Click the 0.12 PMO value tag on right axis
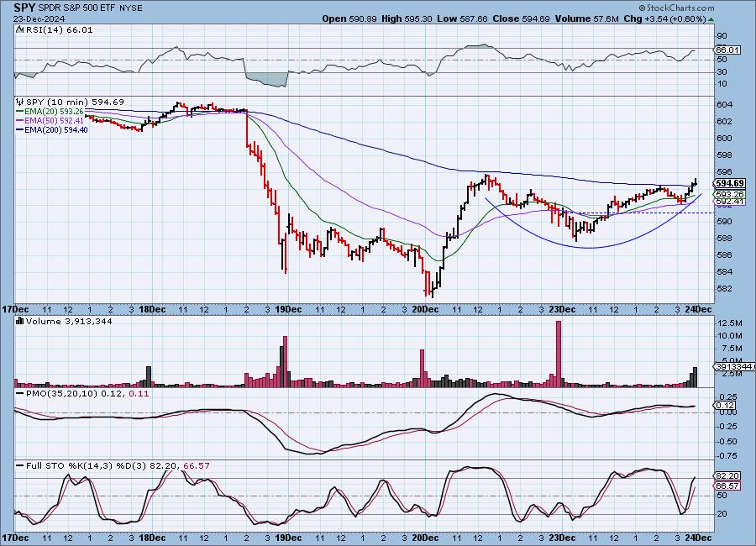 [726, 405]
